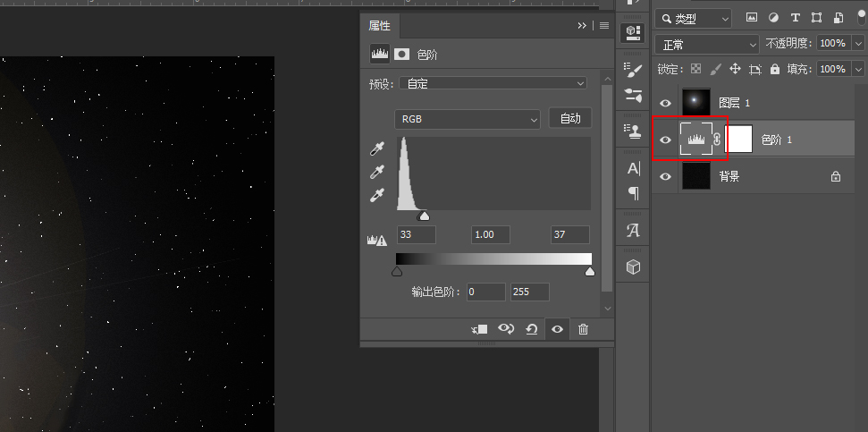Open Character panel icon in dock
This screenshot has height=432, width=868.
[x=633, y=168]
